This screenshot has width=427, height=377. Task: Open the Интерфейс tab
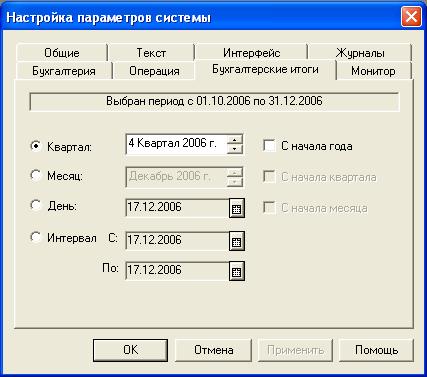(x=251, y=53)
